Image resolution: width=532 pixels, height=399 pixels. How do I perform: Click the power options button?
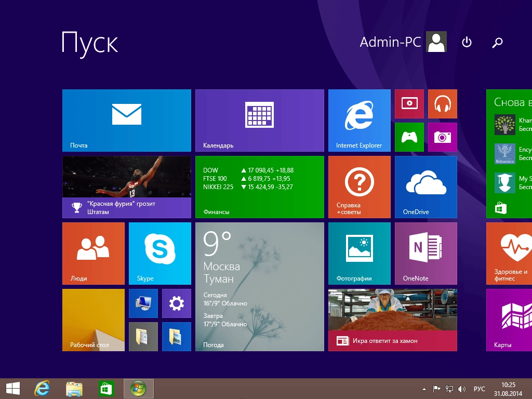pos(467,42)
